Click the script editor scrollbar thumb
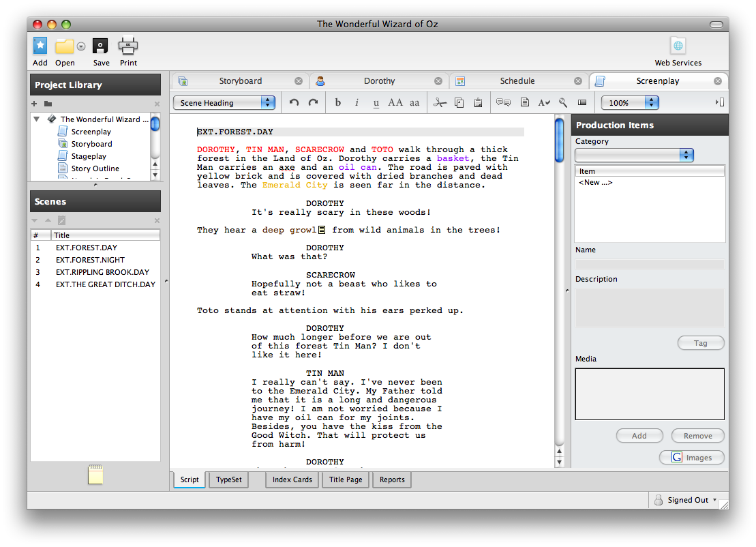The height and width of the screenshot is (547, 756). pos(559,141)
